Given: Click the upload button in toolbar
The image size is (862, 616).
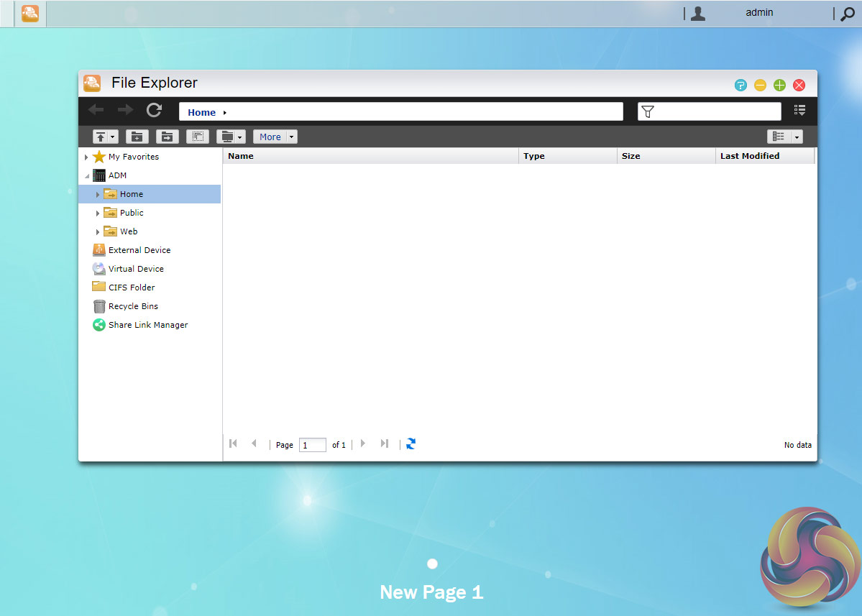Looking at the screenshot, I should click(101, 137).
